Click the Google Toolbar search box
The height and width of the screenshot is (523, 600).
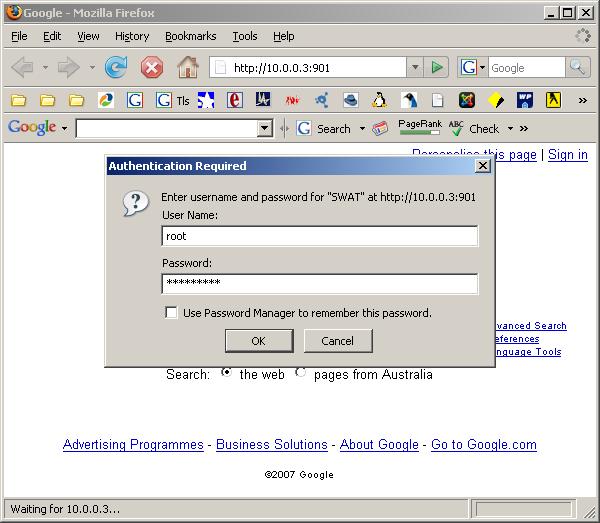[167, 129]
